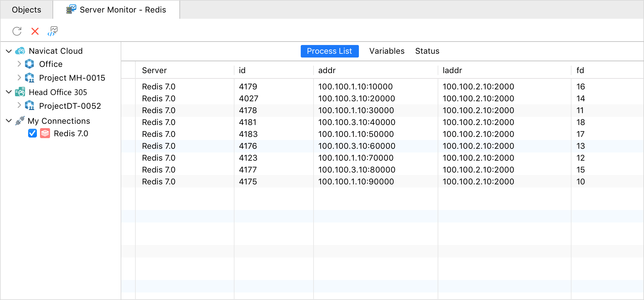This screenshot has width=644, height=300.
Task: Click the fd value 14
Action: [581, 98]
